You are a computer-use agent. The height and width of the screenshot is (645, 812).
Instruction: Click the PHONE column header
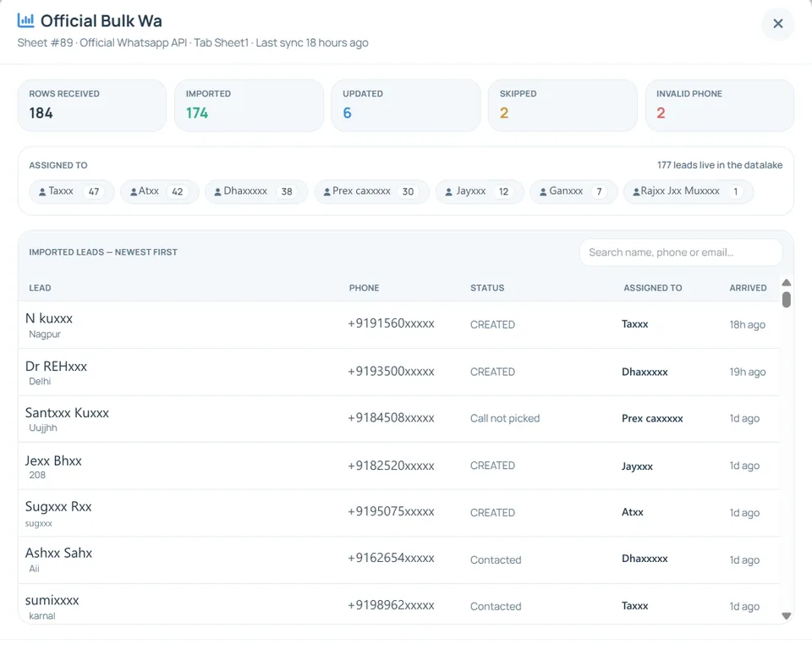click(x=364, y=288)
